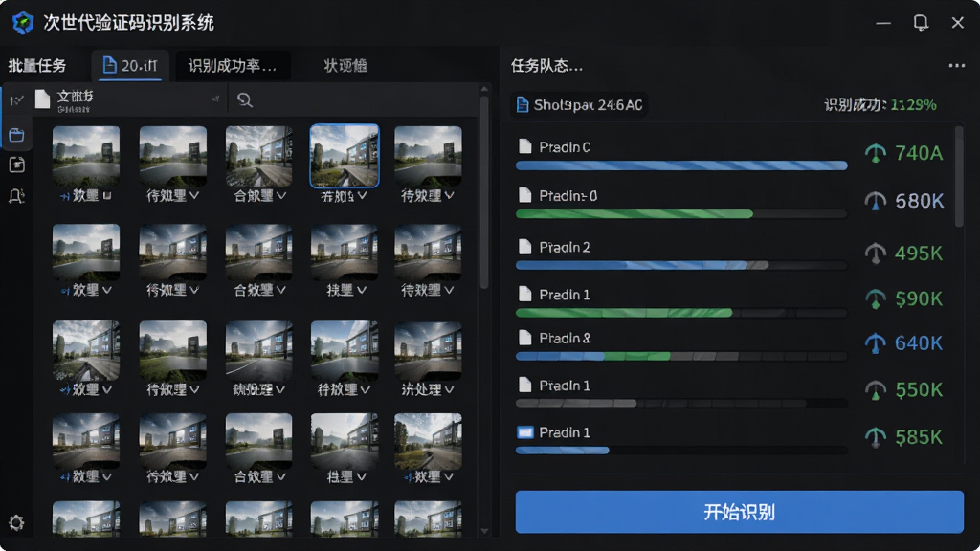Click the small arrow icon left of the search magnifier
This screenshot has width=980, height=551.
pyautogui.click(x=215, y=99)
